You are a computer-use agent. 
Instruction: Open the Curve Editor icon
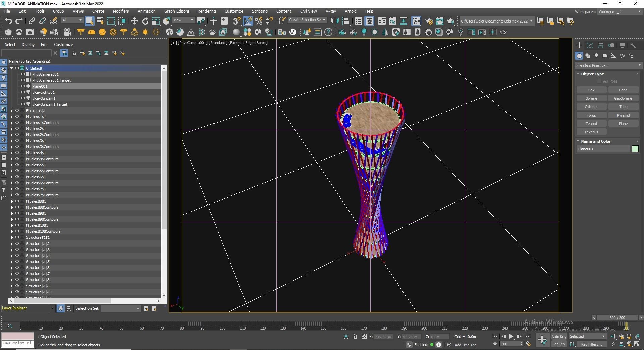pyautogui.click(x=393, y=21)
